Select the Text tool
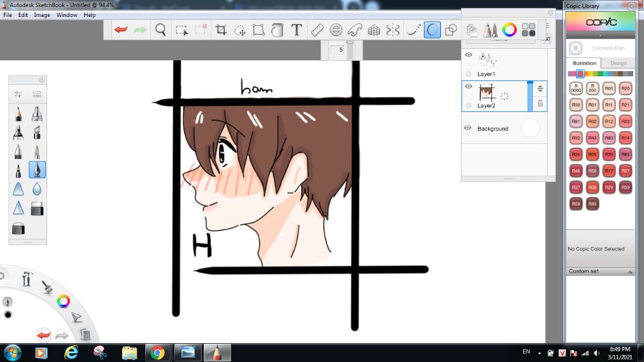 [297, 30]
